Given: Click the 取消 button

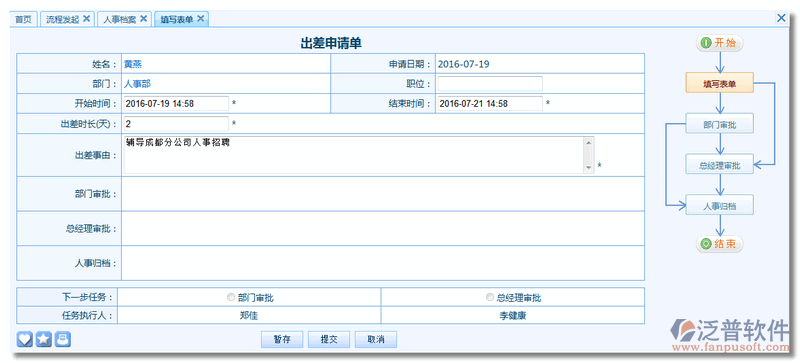Looking at the screenshot, I should click(376, 340).
